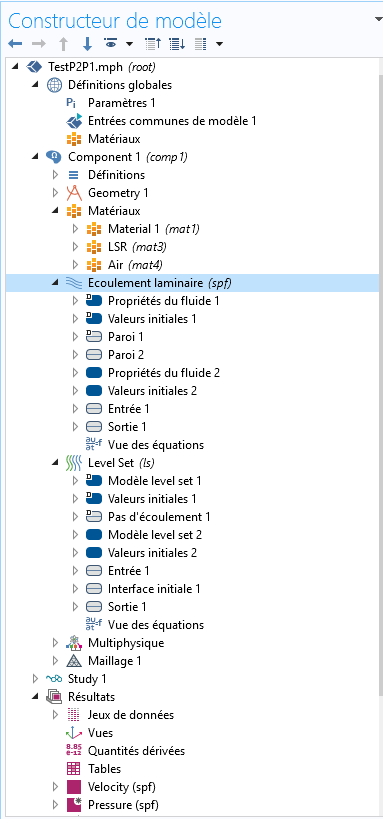Click the Velocity (spf) plot icon
The height and width of the screenshot is (819, 383).
(x=74, y=787)
